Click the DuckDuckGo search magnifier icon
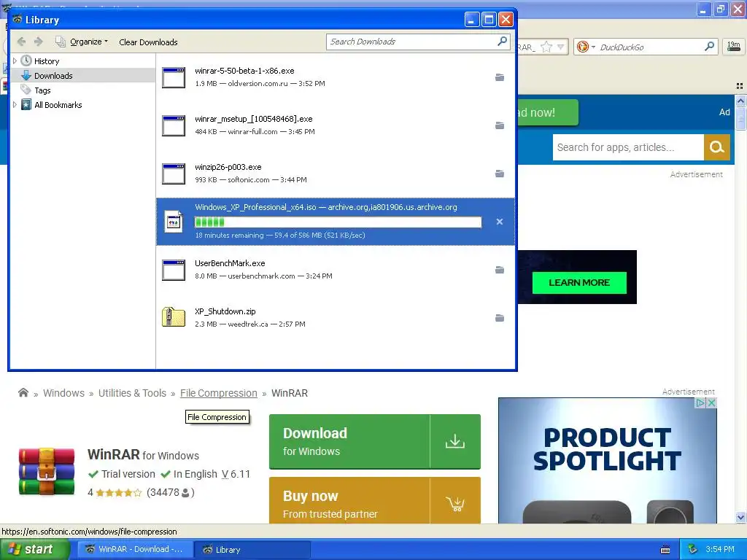The image size is (747, 560). coord(709,46)
